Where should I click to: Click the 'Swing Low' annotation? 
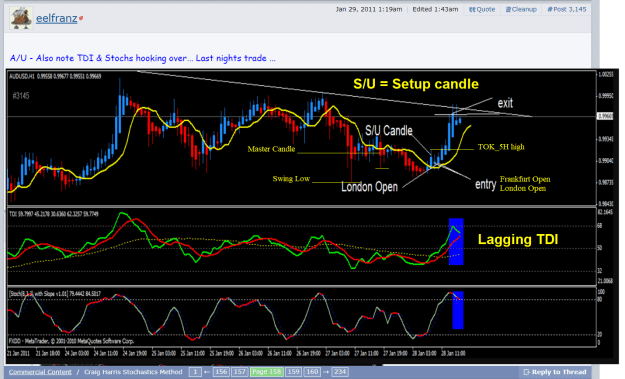coord(291,179)
